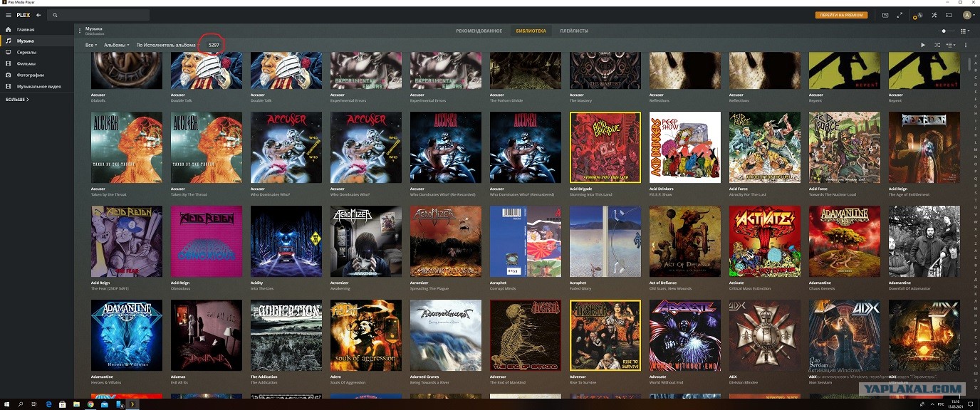Open the Windows Start button
Screen dimensions: 980x410
[6, 404]
